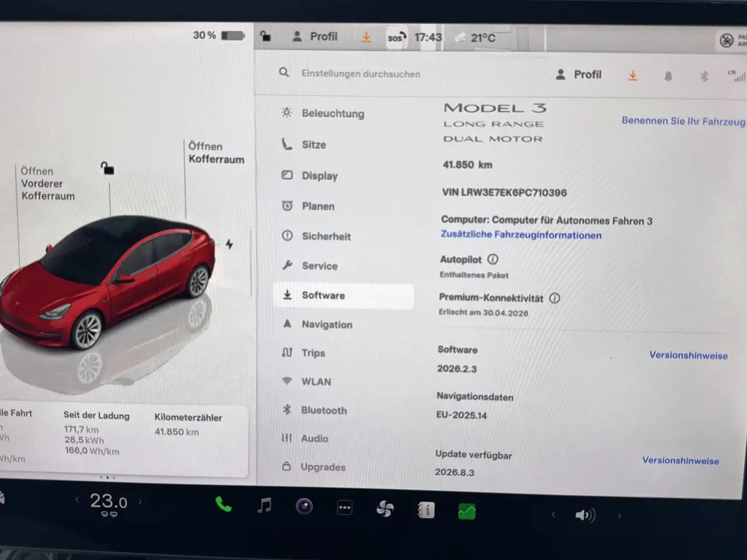747x560 pixels.
Task: Tap the Bluetooth icon in header
Action: (x=704, y=76)
